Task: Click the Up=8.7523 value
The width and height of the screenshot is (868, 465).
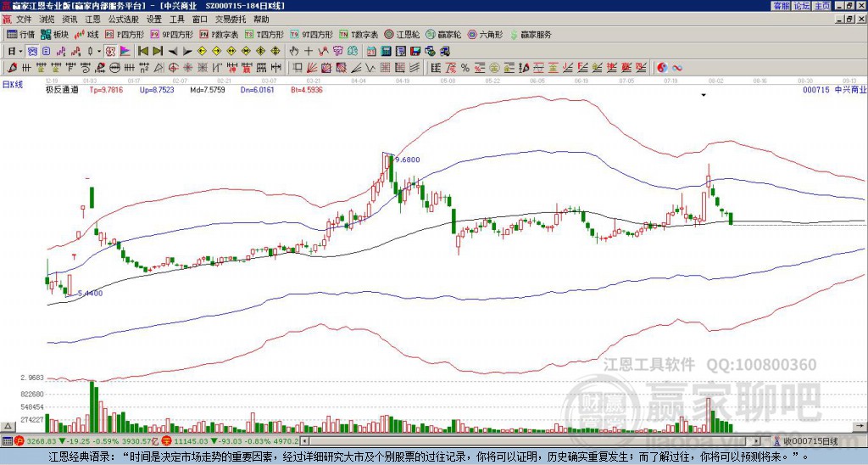Action: point(157,89)
